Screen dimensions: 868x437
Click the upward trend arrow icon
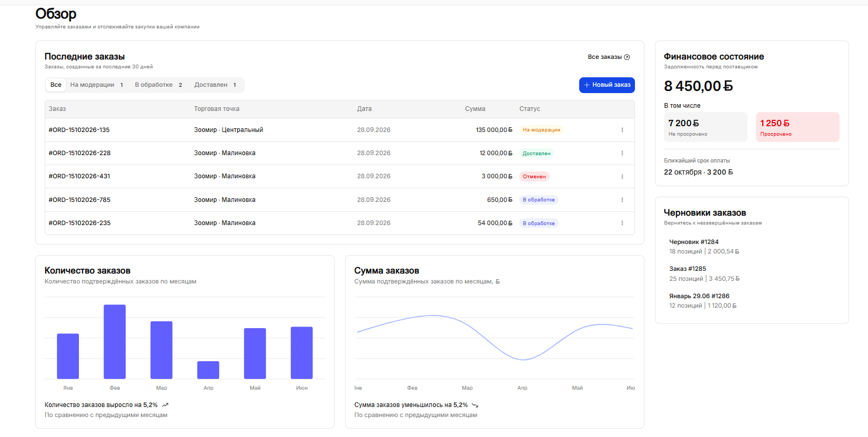165,405
